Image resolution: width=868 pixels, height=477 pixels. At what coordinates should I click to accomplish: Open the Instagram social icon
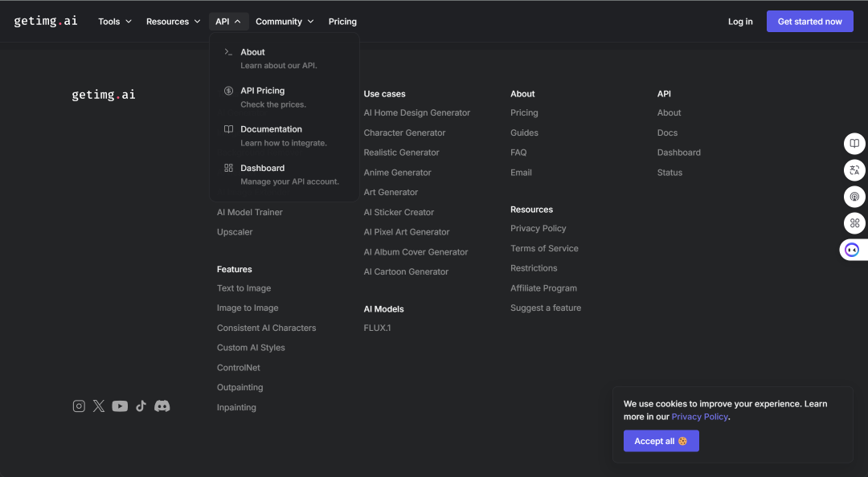[79, 406]
